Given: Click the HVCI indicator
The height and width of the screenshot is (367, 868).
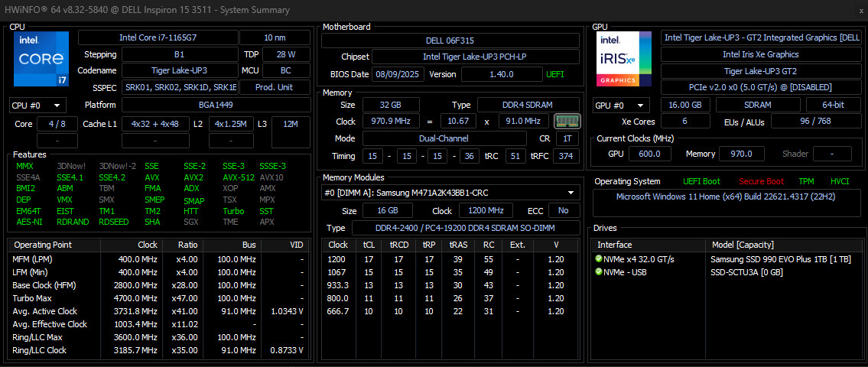Looking at the screenshot, I should pos(840,181).
